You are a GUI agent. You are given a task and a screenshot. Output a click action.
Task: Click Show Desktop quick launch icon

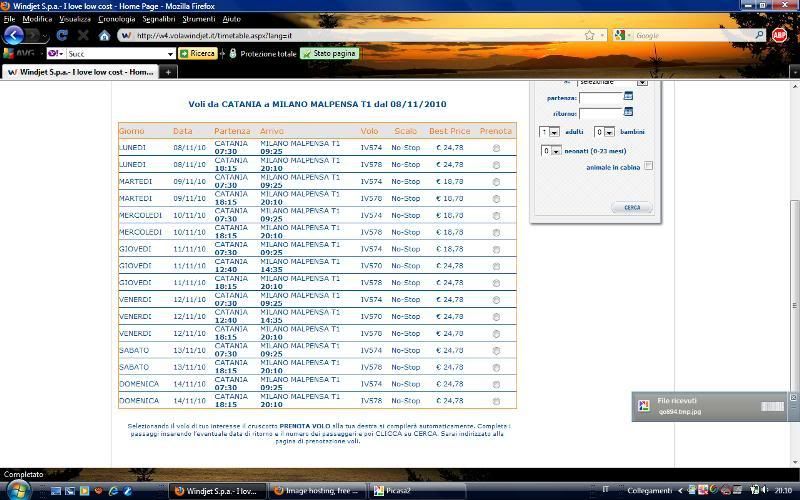click(x=56, y=491)
